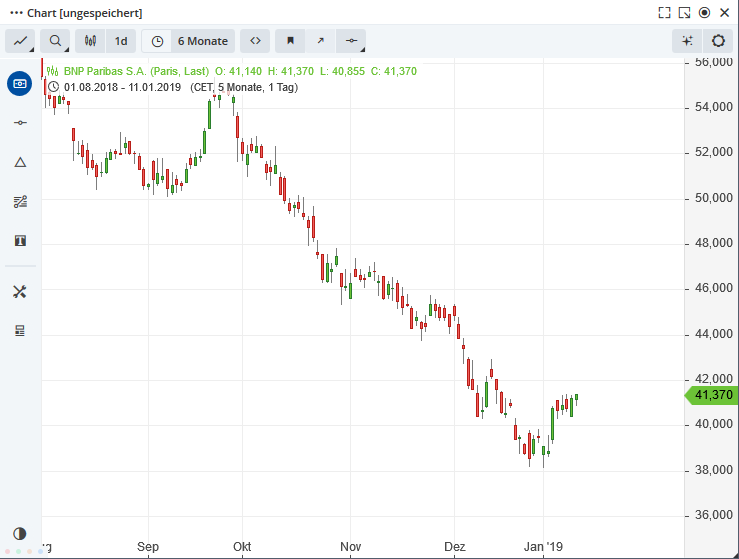Screen dimensions: 739x559
Task: Select the text annotation tool
Action: coord(19,241)
